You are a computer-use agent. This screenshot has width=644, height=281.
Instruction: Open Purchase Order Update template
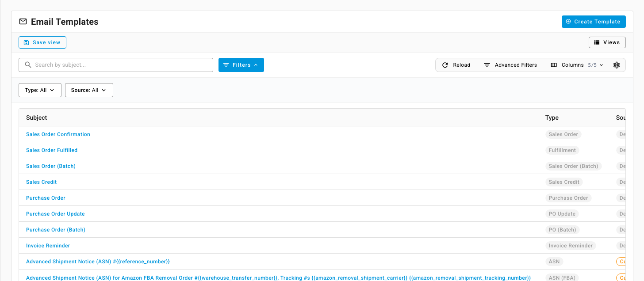pyautogui.click(x=55, y=214)
